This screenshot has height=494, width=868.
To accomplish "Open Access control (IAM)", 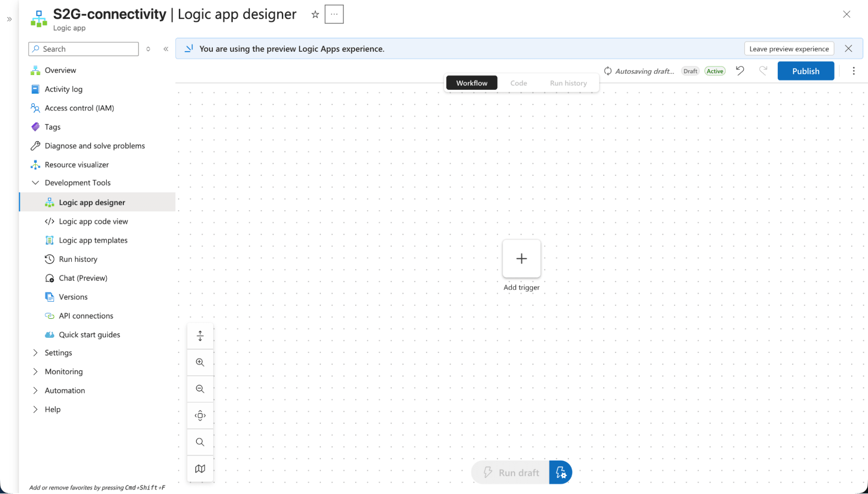I will (79, 108).
